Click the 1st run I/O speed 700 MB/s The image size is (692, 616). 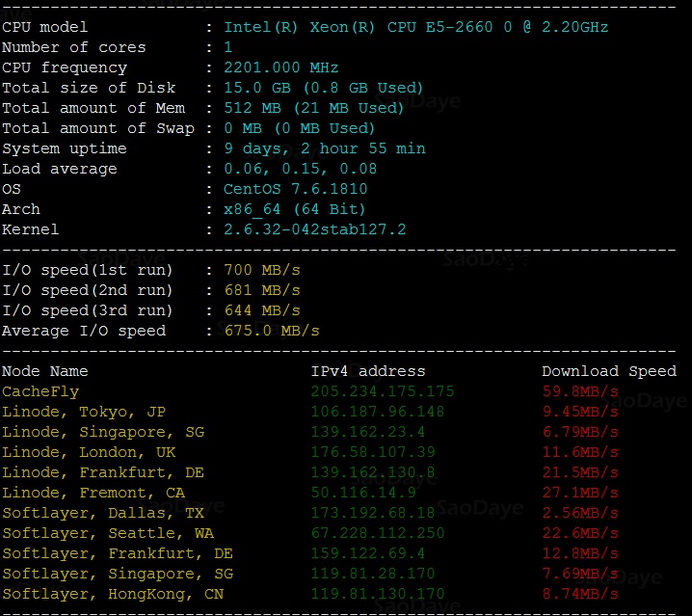click(x=261, y=270)
